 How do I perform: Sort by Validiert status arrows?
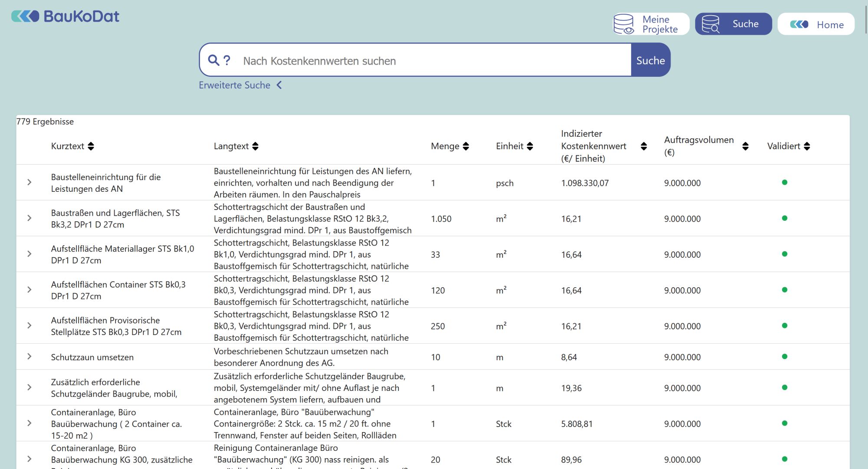807,146
